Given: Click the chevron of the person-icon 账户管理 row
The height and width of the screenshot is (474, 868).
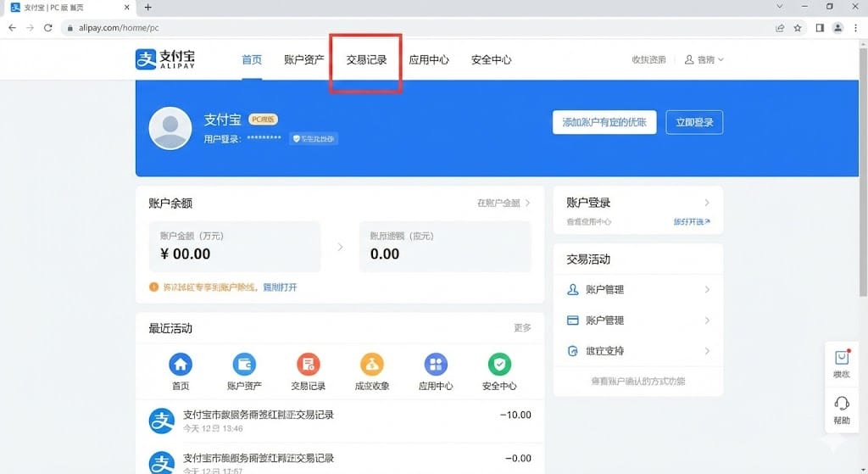Looking at the screenshot, I should pos(707,290).
